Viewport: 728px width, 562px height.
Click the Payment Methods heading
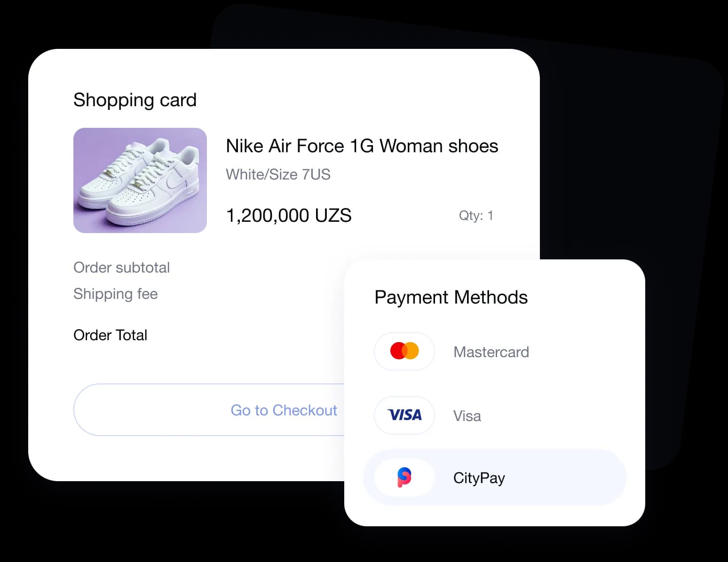coord(451,297)
